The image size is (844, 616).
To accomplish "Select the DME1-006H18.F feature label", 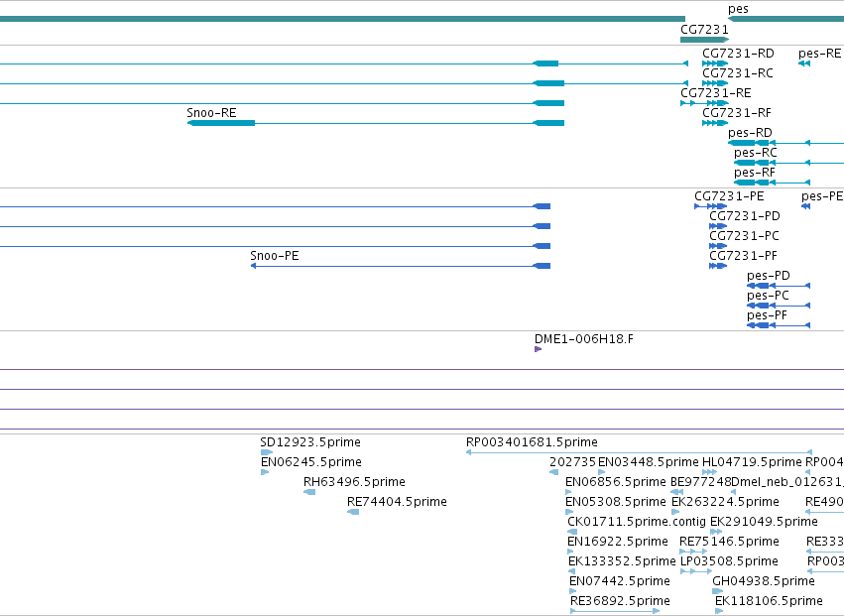I will coord(584,339).
